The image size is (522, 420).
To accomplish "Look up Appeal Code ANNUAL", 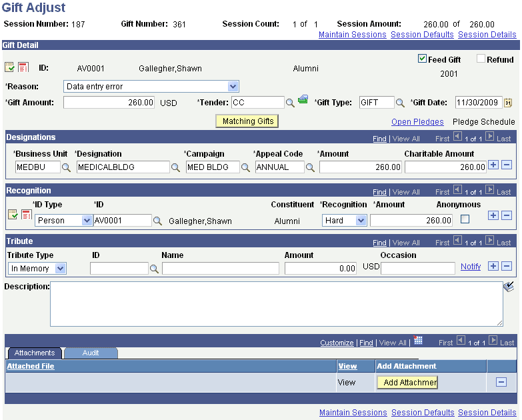I will coord(310,167).
